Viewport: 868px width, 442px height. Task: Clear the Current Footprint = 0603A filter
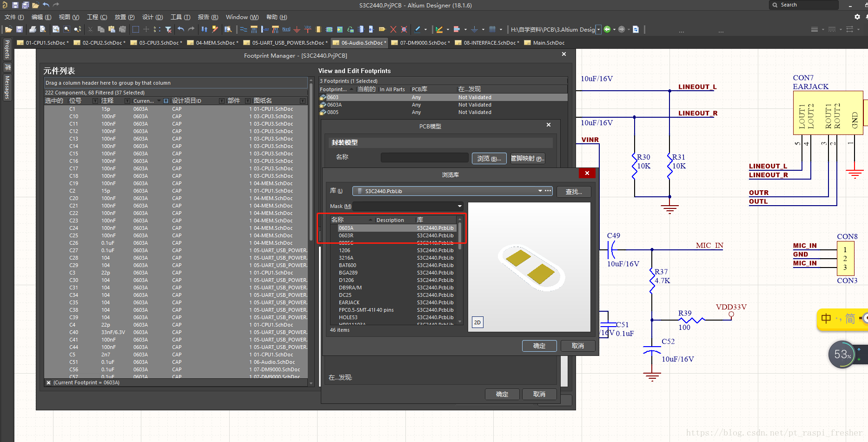[x=48, y=382]
